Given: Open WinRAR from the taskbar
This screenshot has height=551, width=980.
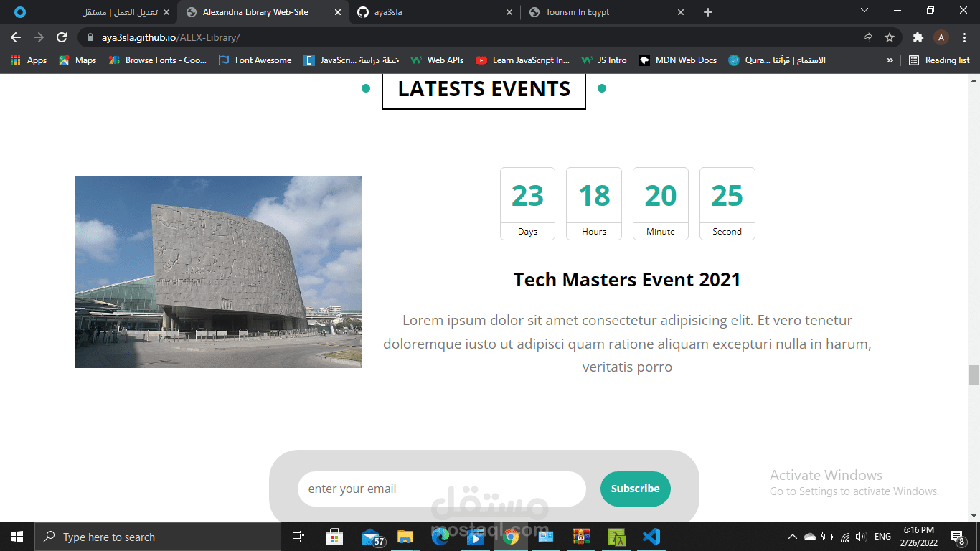Looking at the screenshot, I should click(580, 537).
